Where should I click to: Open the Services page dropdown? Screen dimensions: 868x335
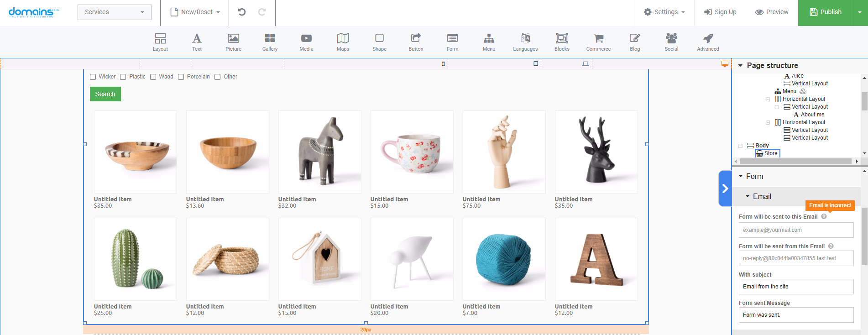[x=114, y=12]
